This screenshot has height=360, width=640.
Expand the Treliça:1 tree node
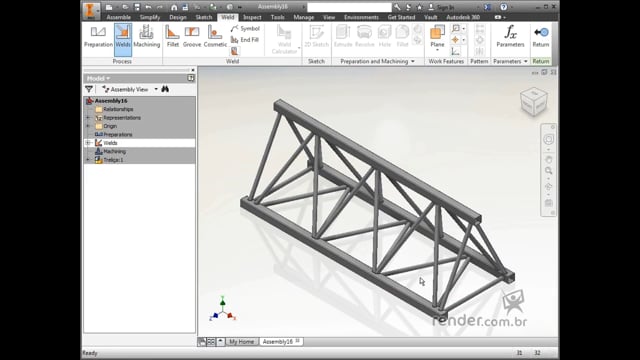tap(88, 160)
